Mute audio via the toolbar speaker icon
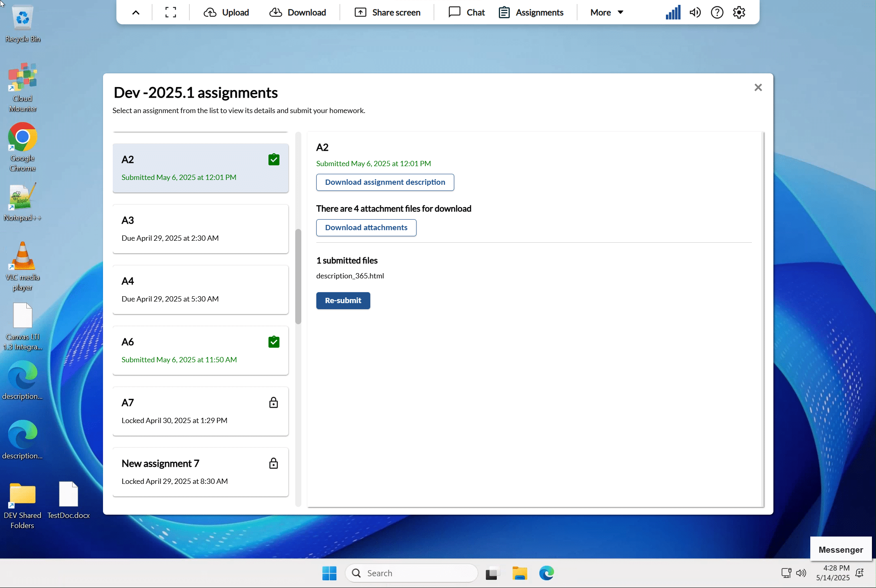 point(695,12)
